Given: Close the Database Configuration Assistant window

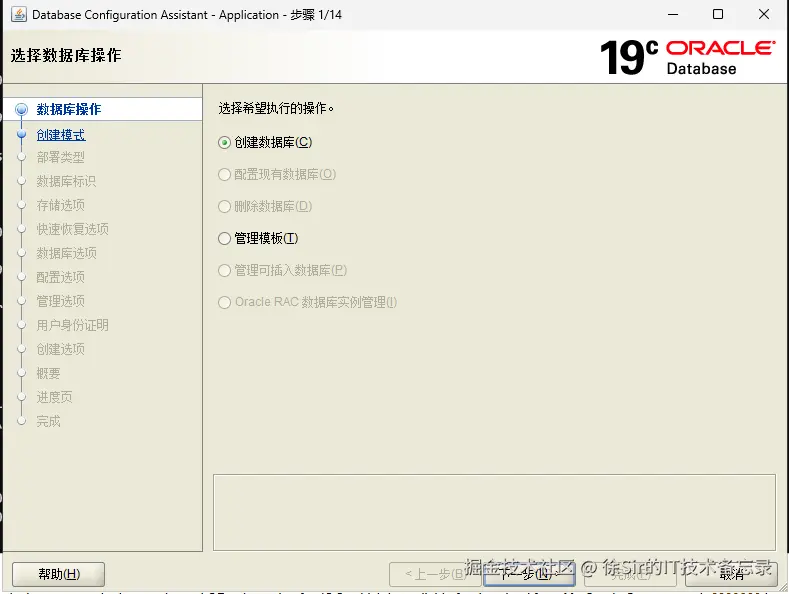Looking at the screenshot, I should coord(764,15).
